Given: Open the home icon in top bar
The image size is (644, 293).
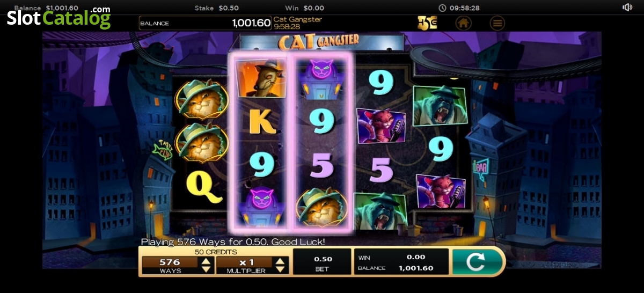Looking at the screenshot, I should (x=464, y=23).
